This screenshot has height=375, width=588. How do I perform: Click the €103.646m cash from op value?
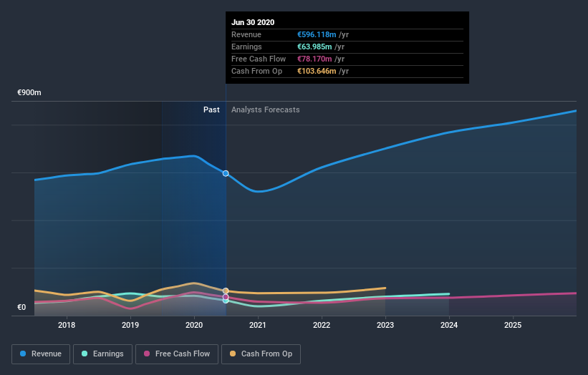317,71
